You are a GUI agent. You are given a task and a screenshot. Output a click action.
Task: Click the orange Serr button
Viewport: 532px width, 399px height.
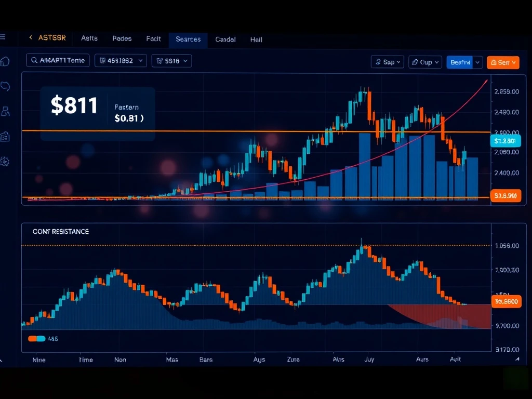point(503,62)
